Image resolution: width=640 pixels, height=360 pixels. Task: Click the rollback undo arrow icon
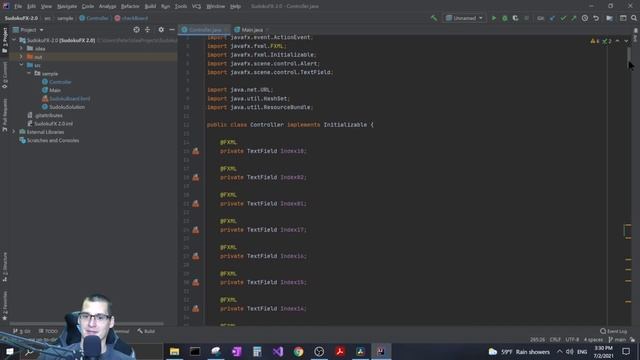(596, 18)
